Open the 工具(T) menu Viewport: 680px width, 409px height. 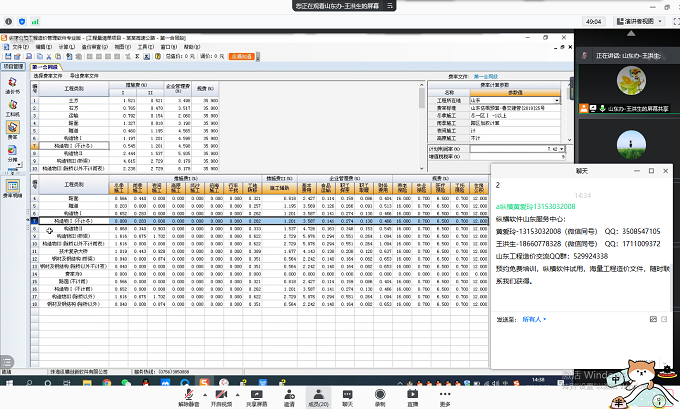(146, 47)
